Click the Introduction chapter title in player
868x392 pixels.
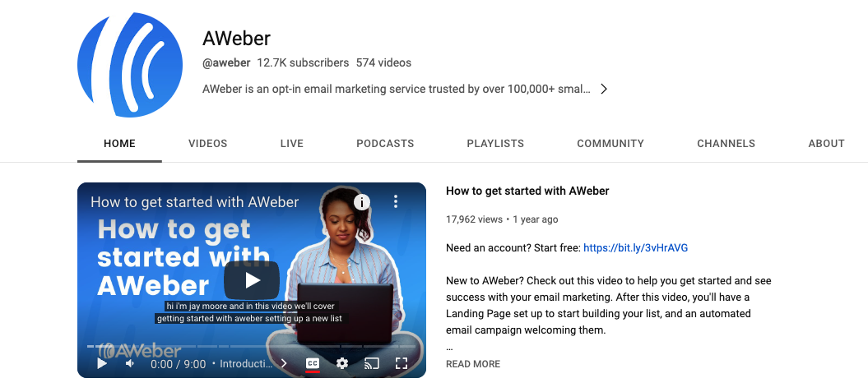246,364
